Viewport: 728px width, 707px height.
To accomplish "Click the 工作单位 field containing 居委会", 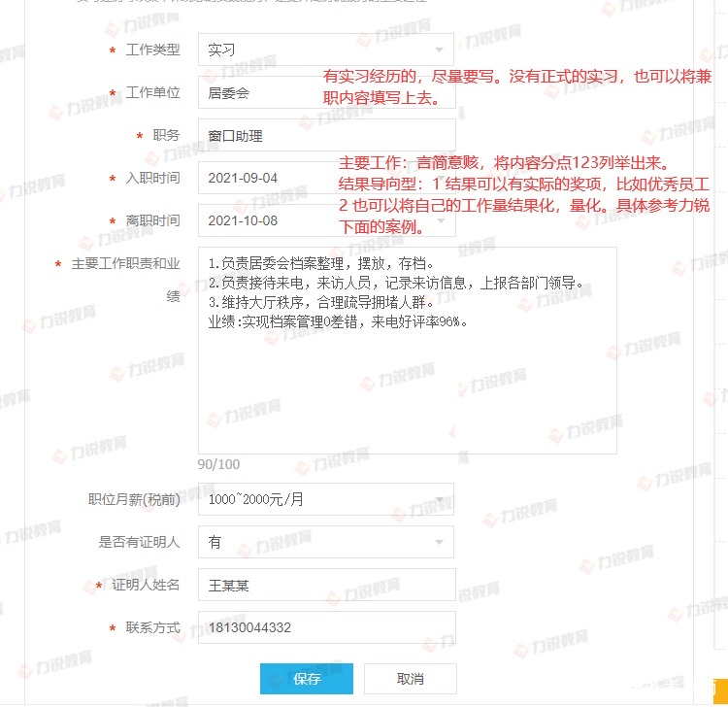I will [327, 92].
